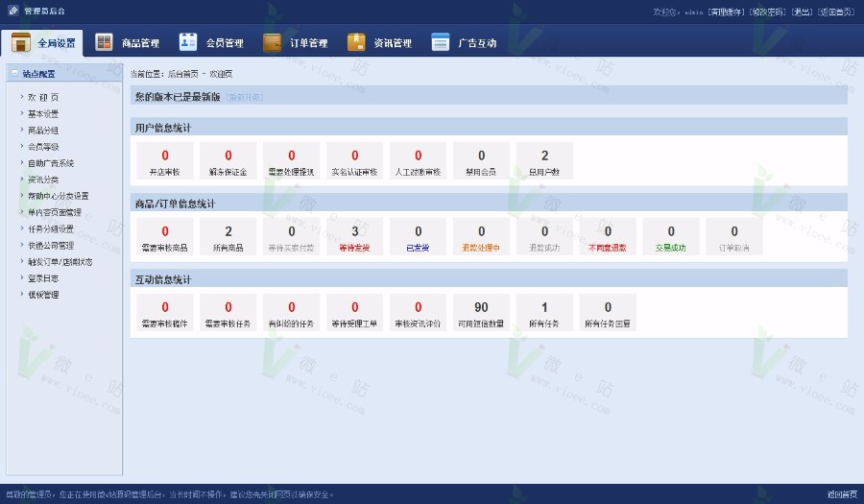Open 模板管理 in the sidebar

43,295
